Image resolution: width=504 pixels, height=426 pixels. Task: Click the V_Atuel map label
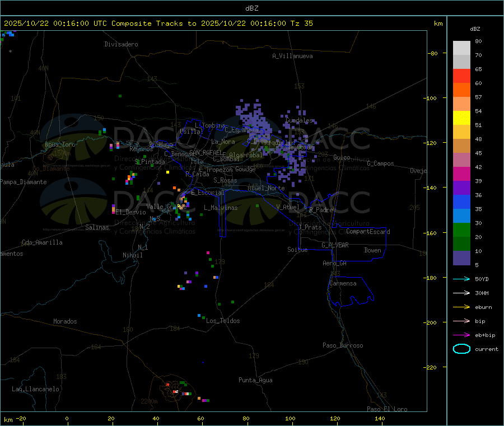tap(288, 207)
